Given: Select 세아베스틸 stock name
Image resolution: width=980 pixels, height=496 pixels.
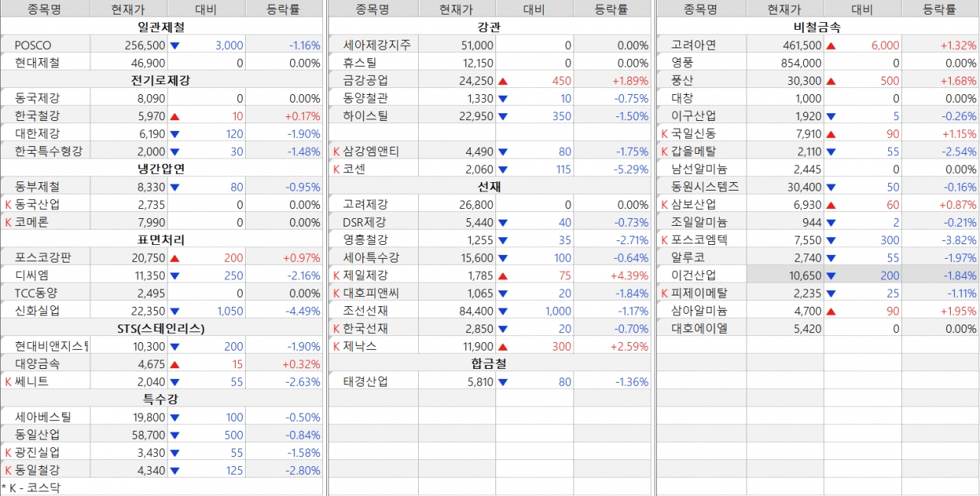Looking at the screenshot, I should pyautogui.click(x=42, y=416).
